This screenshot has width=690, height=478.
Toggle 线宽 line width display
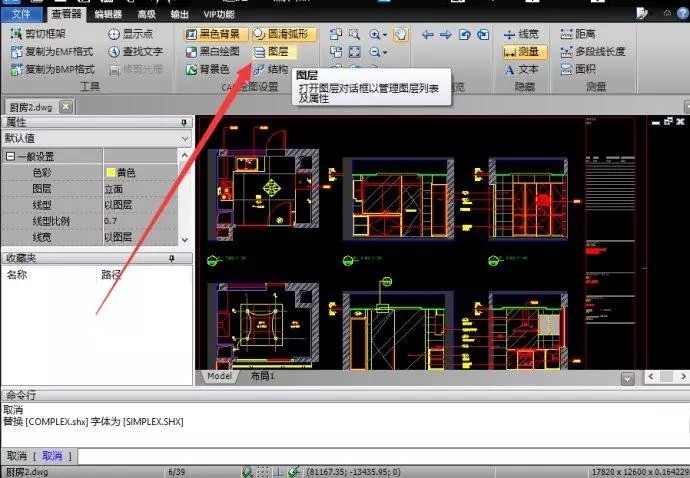pyautogui.click(x=522, y=33)
